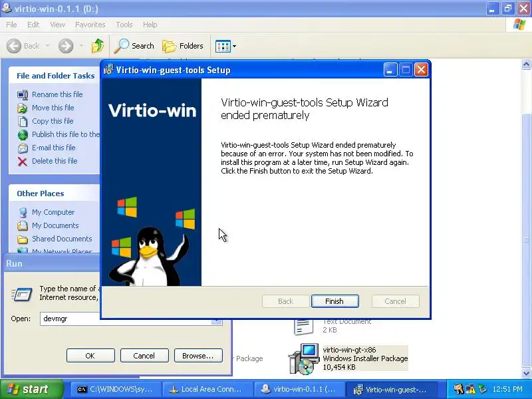The width and height of the screenshot is (532, 399).
Task: Click the network warning tray icon
Action: point(470,389)
